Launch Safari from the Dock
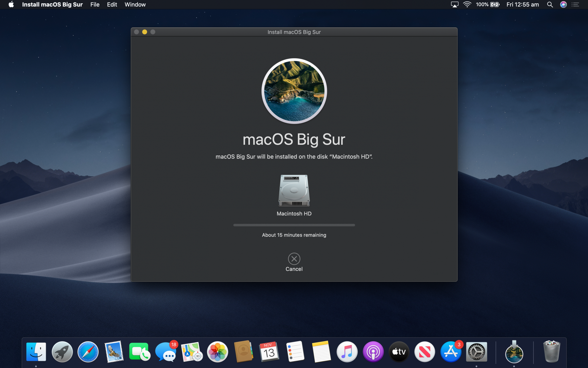Viewport: 588px width, 368px height. [x=88, y=352]
